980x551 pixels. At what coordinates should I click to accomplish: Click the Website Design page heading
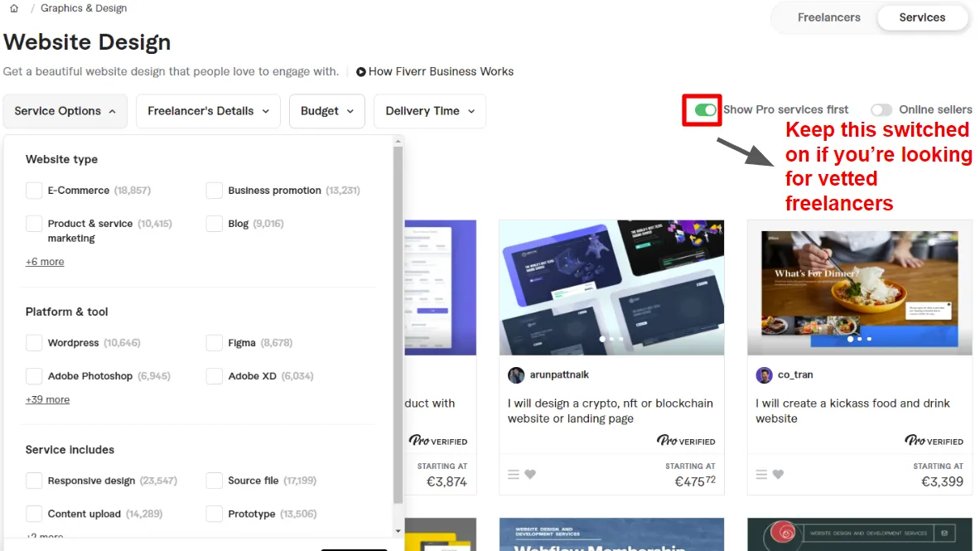(87, 42)
